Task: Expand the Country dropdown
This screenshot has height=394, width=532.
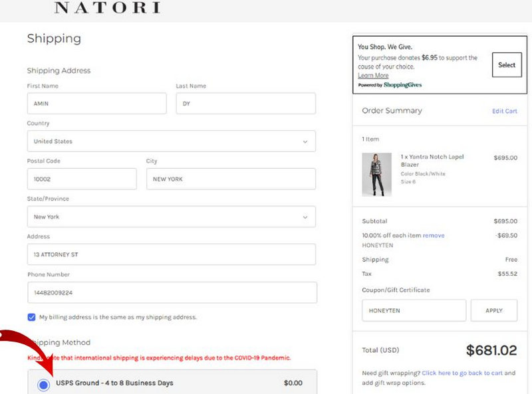Action: (171, 141)
